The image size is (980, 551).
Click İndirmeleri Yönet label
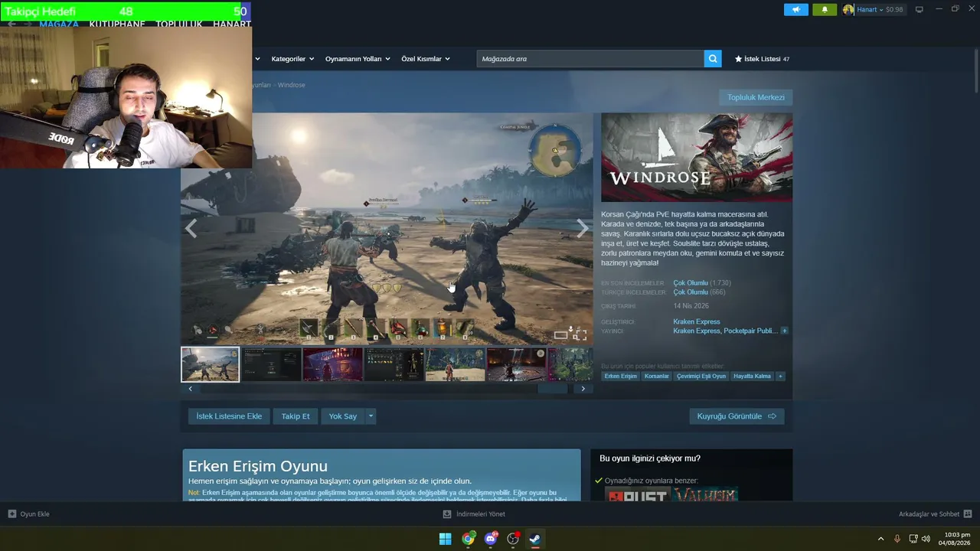[x=481, y=514]
